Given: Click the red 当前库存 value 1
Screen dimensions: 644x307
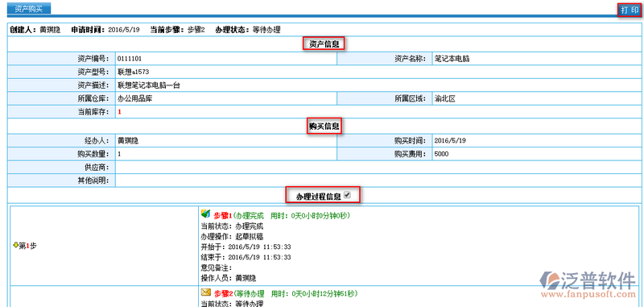Looking at the screenshot, I should (x=119, y=112).
